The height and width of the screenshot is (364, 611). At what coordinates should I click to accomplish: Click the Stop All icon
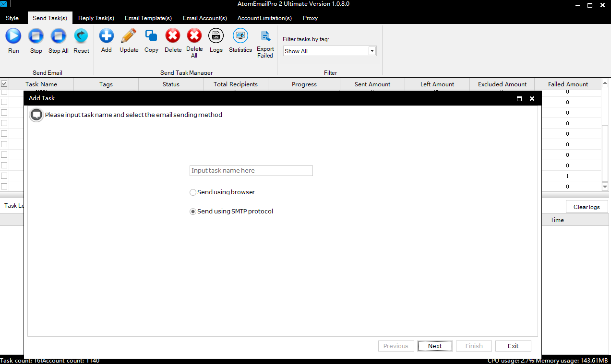click(x=58, y=36)
